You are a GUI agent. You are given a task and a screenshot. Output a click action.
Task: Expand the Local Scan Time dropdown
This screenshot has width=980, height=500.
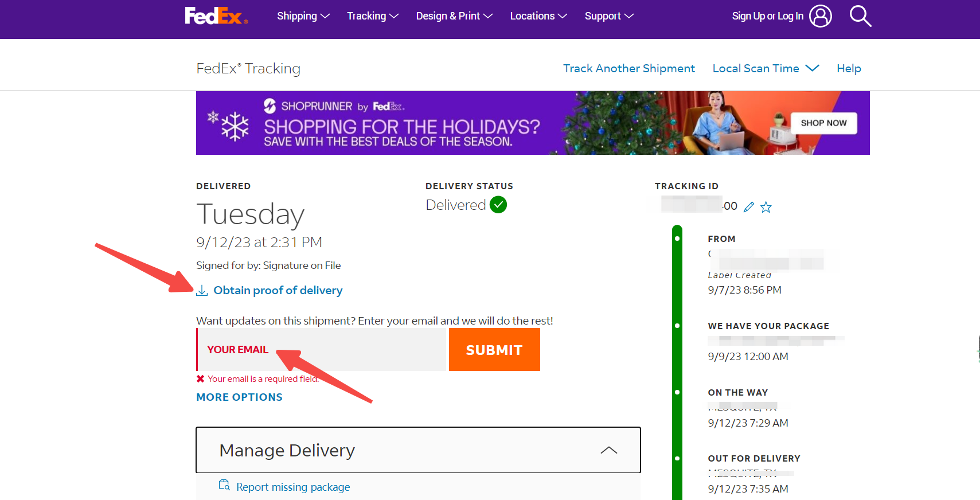[x=766, y=68]
